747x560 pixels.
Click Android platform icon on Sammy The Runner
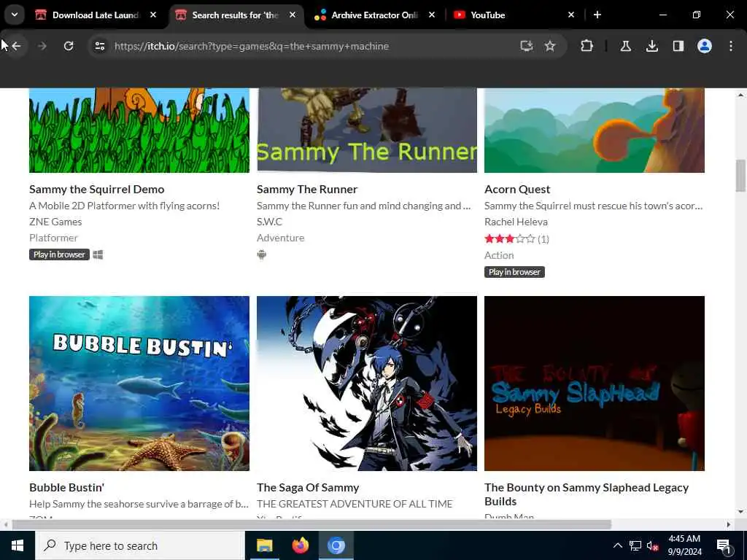click(262, 254)
